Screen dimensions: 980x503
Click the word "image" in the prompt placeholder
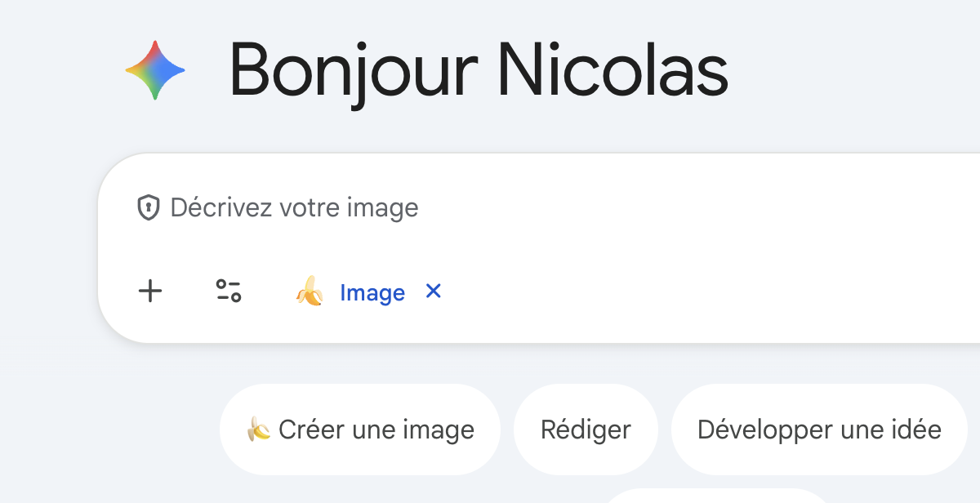[x=382, y=208]
